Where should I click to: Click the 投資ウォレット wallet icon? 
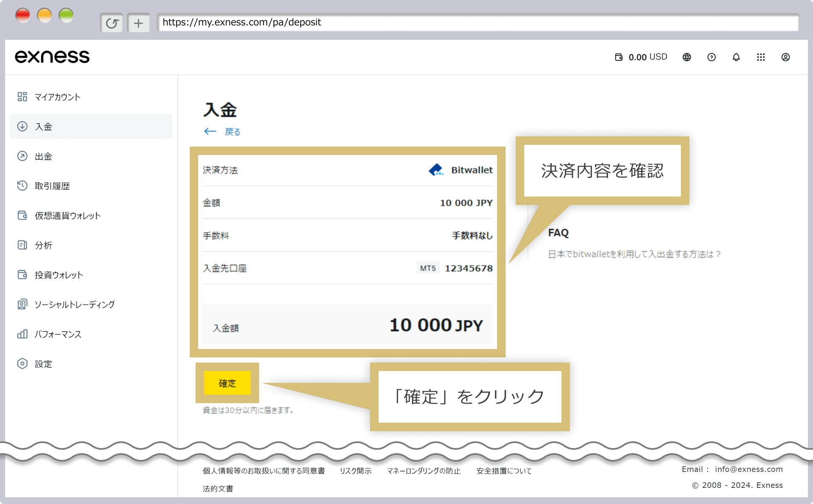22,275
